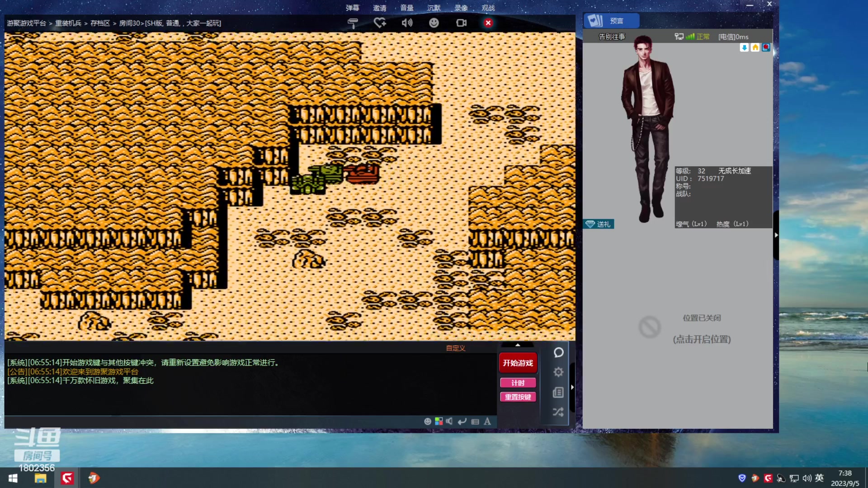
Task: Click the system tray volume icon
Action: (807, 478)
